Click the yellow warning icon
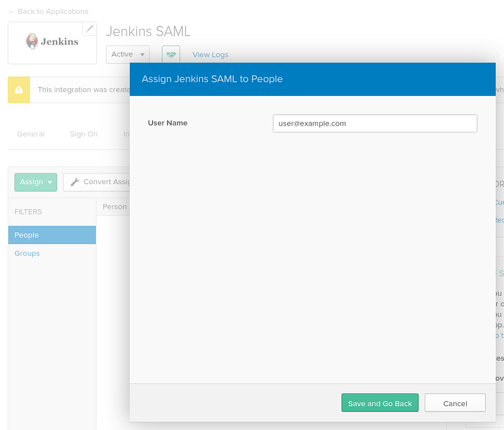 (x=19, y=90)
